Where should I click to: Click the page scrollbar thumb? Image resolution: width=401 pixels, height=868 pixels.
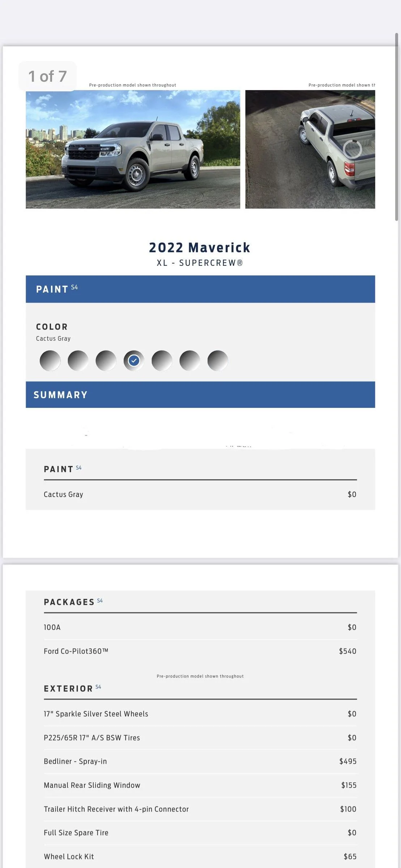point(397,127)
